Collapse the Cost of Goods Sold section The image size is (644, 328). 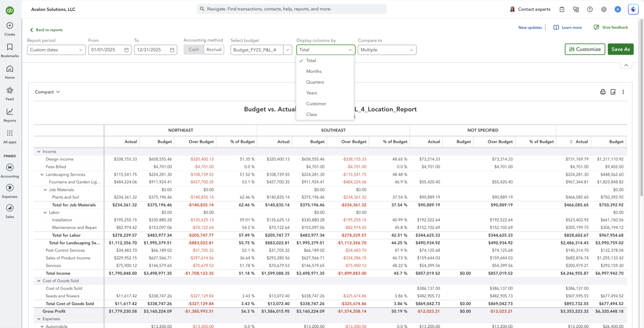pyautogui.click(x=39, y=281)
